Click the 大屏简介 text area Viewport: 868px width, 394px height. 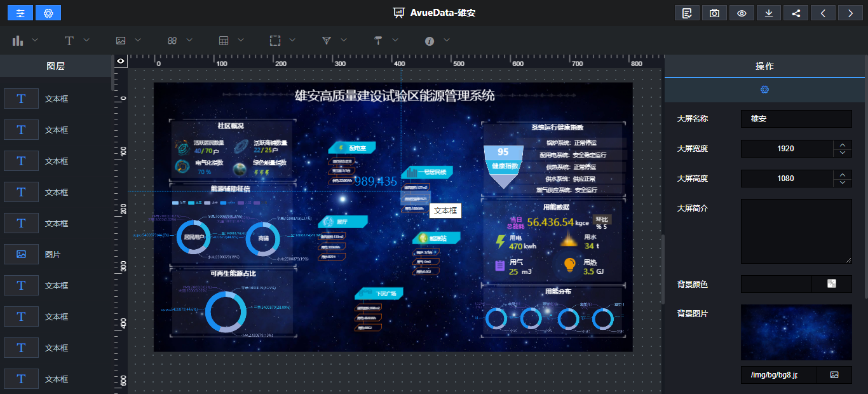796,231
